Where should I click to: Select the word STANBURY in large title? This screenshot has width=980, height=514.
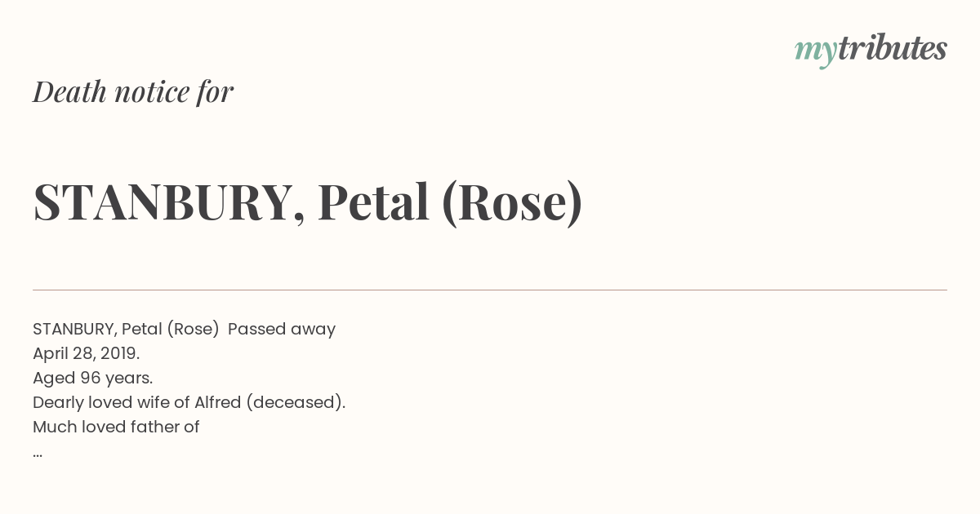click(162, 202)
